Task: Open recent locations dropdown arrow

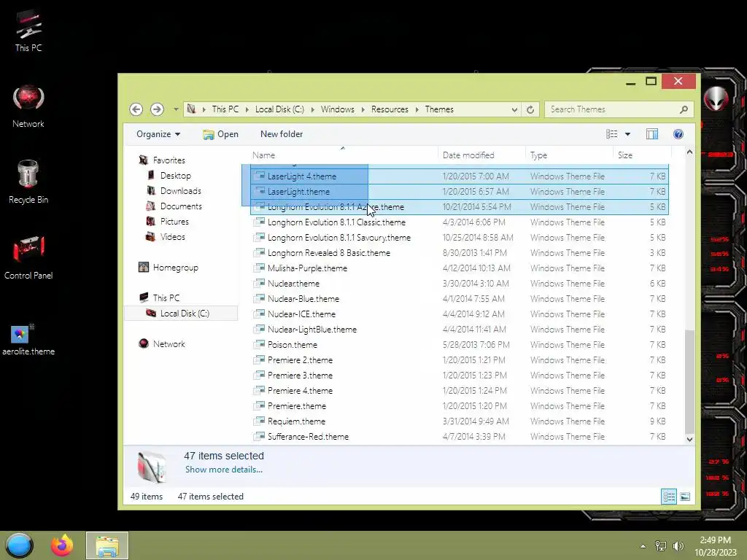Action: 176,109
